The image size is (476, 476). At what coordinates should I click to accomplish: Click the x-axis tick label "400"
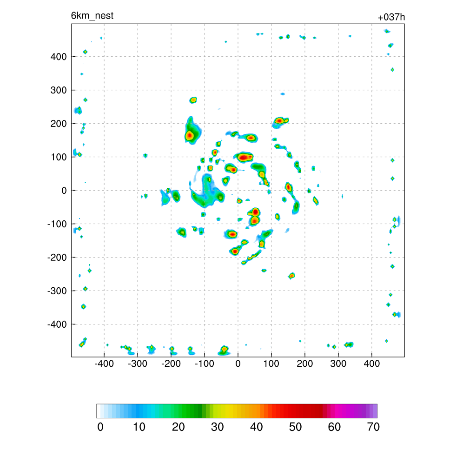[x=371, y=364]
